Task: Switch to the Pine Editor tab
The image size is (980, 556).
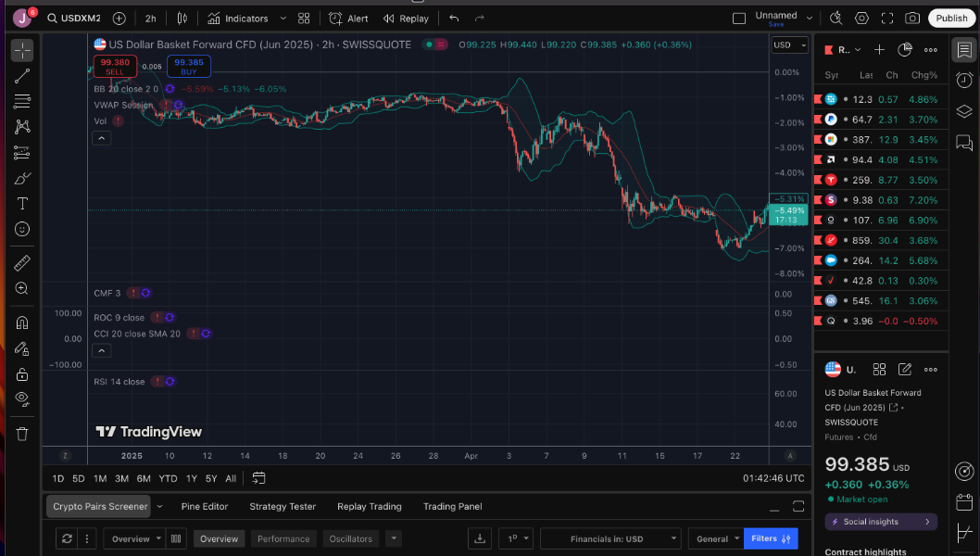Action: coord(204,507)
